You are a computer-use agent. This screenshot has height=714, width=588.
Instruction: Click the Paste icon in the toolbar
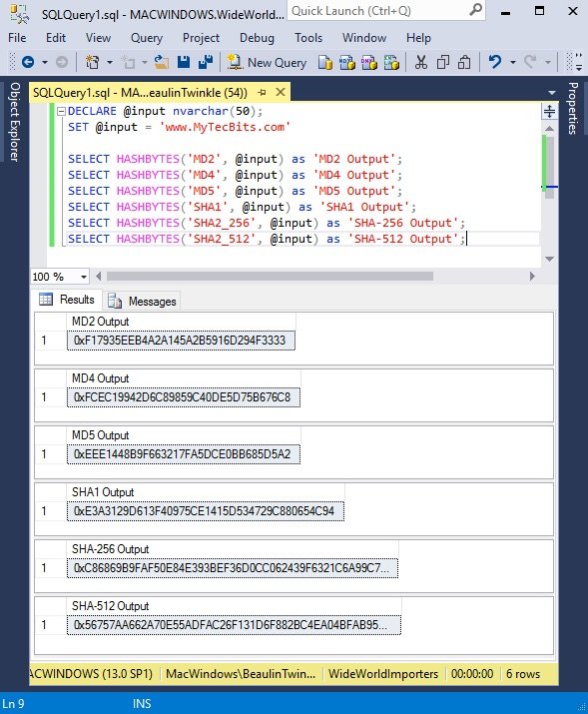coord(464,62)
